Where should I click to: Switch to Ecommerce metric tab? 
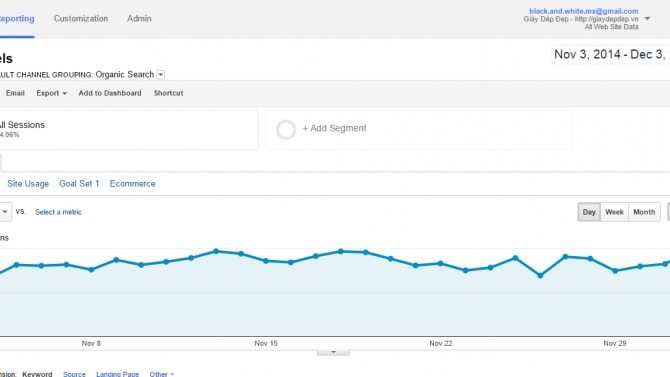click(132, 184)
